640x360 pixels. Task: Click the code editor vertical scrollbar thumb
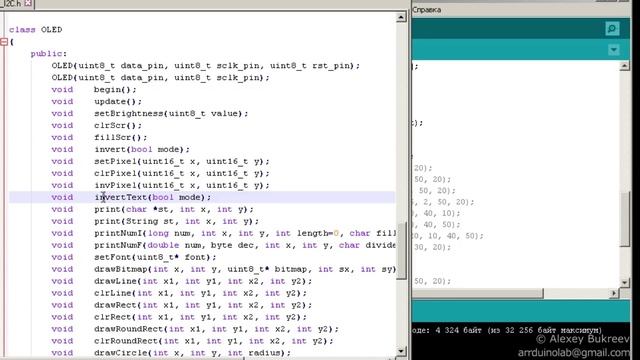(402, 250)
